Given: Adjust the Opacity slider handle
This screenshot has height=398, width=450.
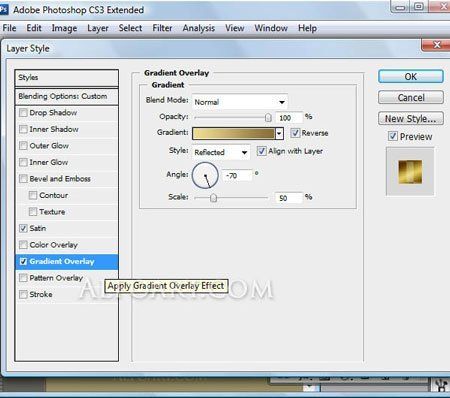Looking at the screenshot, I should click(x=268, y=117).
